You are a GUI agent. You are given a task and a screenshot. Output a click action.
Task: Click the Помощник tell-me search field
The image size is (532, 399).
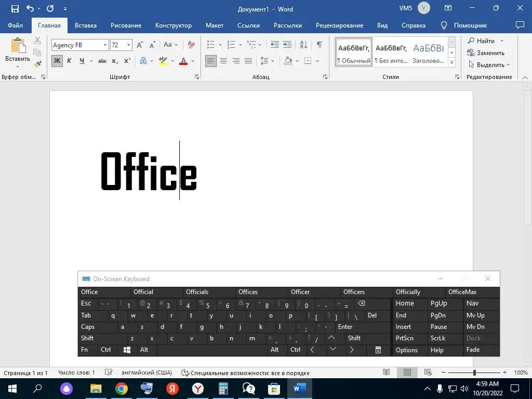pos(463,25)
